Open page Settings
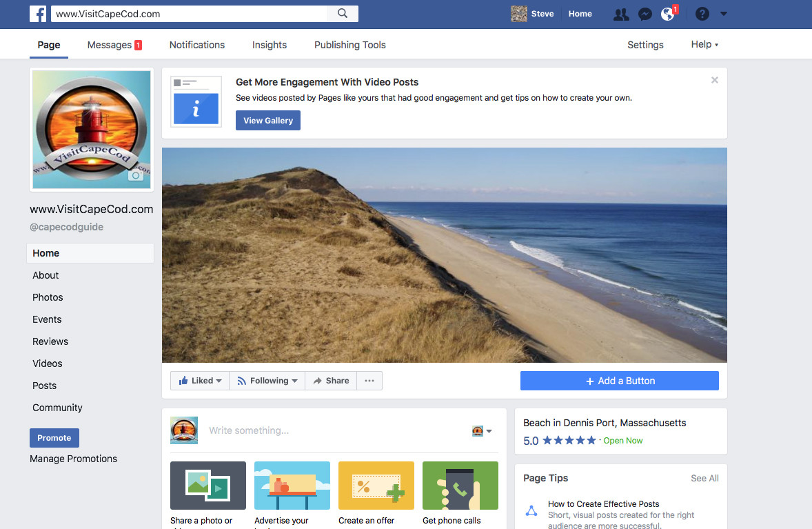The width and height of the screenshot is (812, 529). tap(645, 45)
